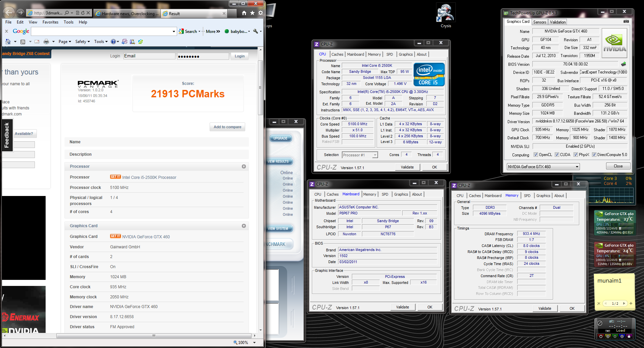This screenshot has width=644, height=348.
Task: Click the password input field
Action: 203,56
